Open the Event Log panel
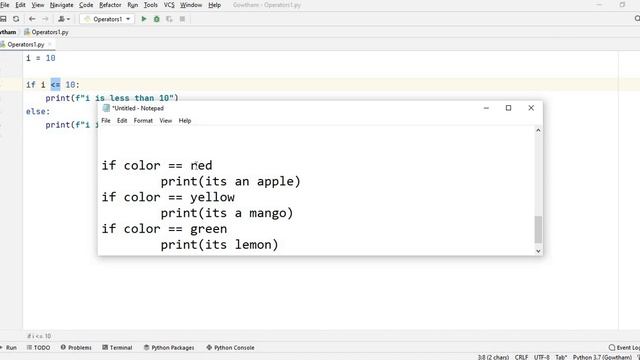 point(624,347)
